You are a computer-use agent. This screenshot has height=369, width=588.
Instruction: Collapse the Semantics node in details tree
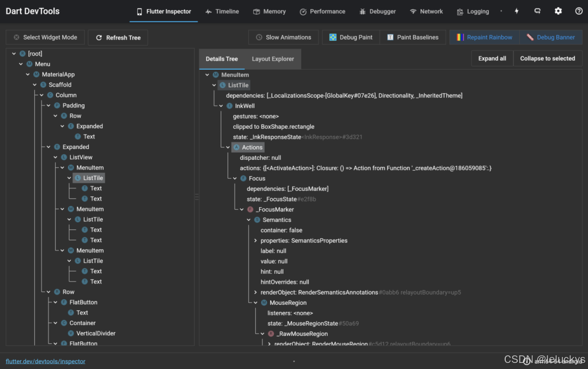(249, 220)
